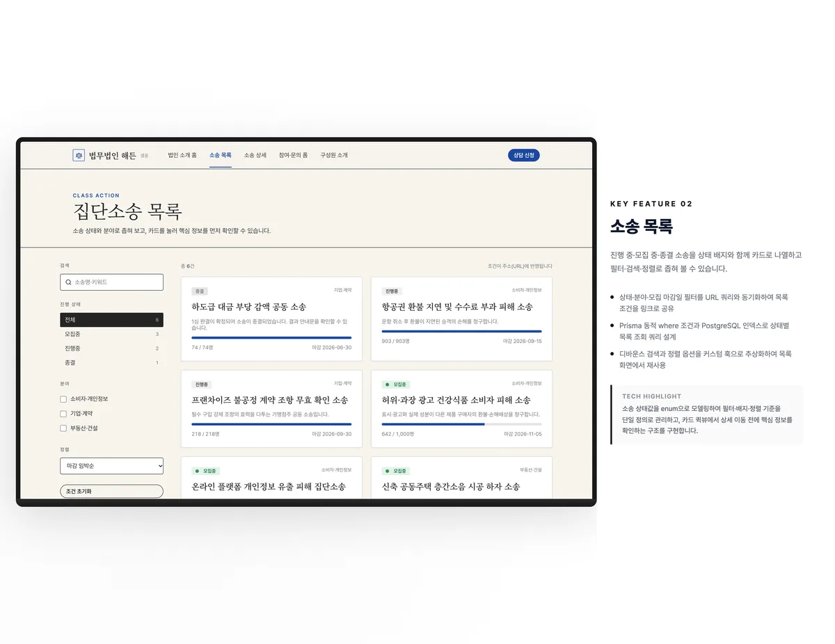Switch to the 참여·문의 폼 nav tab
The height and width of the screenshot is (644, 835).
coord(294,155)
